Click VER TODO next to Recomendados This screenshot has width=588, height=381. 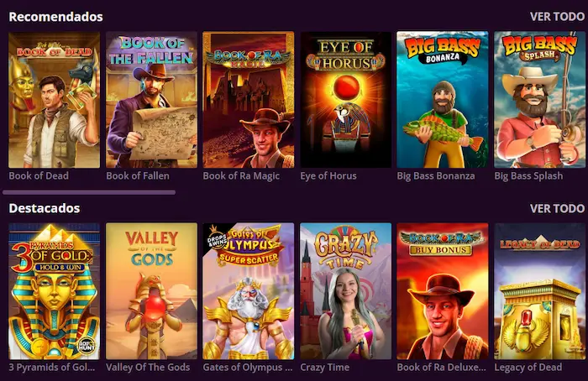(x=557, y=17)
